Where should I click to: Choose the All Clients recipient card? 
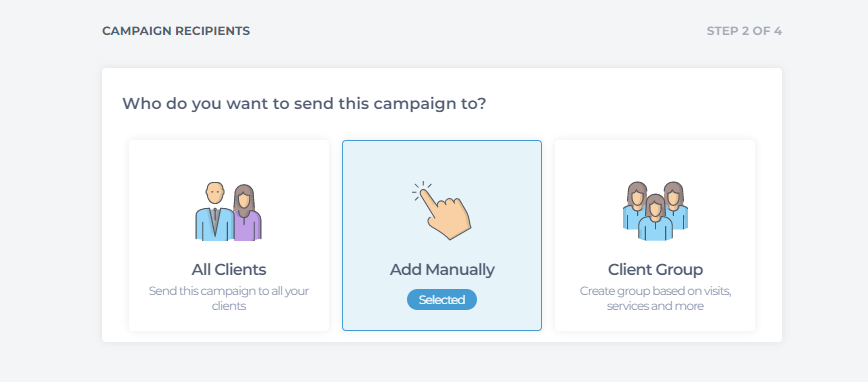pyautogui.click(x=229, y=235)
